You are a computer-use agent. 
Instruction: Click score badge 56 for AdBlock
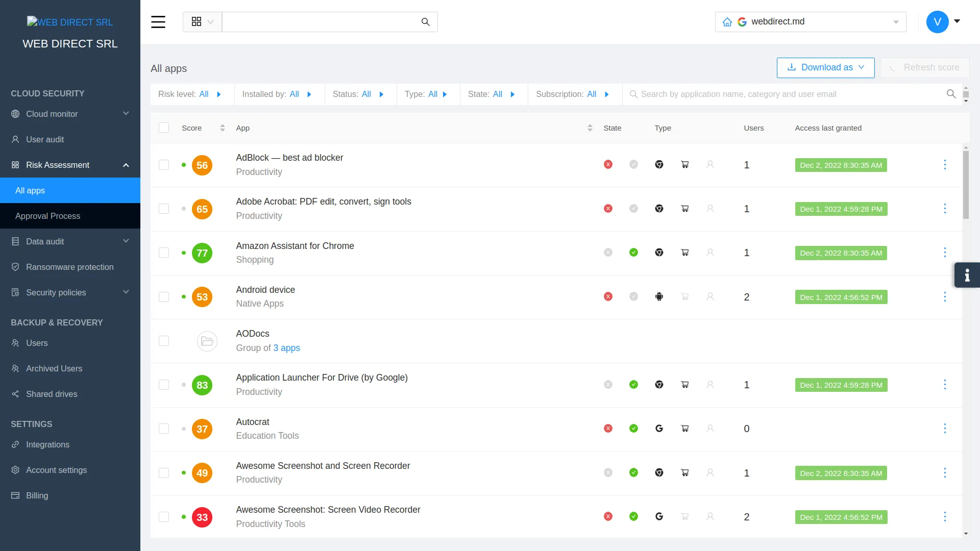tap(202, 165)
